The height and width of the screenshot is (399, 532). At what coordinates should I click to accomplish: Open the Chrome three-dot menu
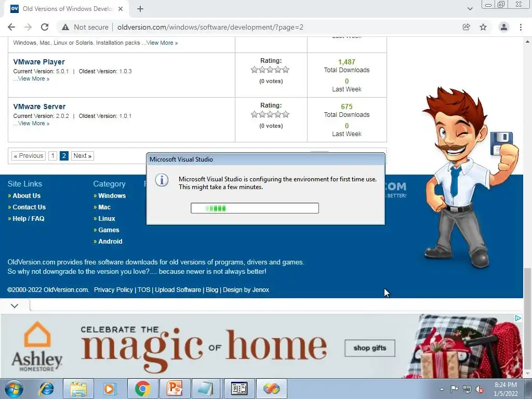coord(521,27)
